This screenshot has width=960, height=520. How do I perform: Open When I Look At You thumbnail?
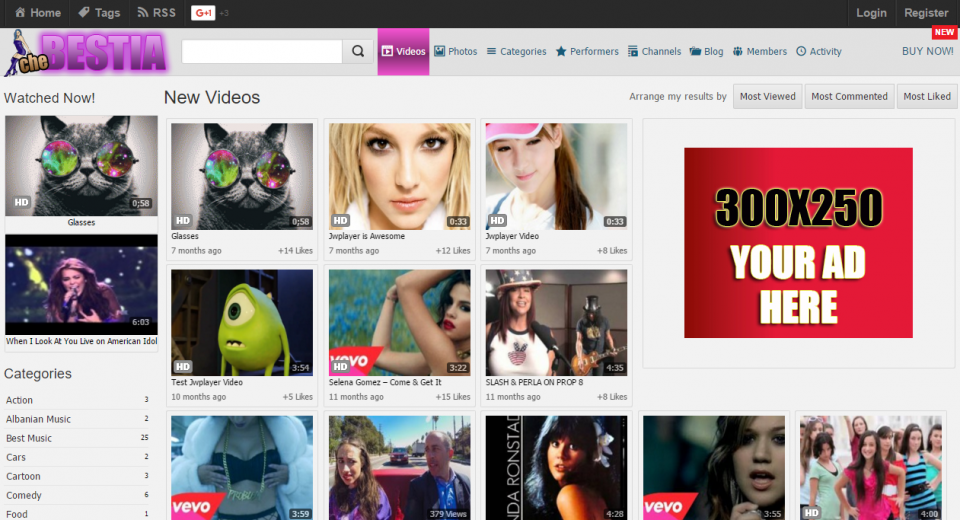81,285
